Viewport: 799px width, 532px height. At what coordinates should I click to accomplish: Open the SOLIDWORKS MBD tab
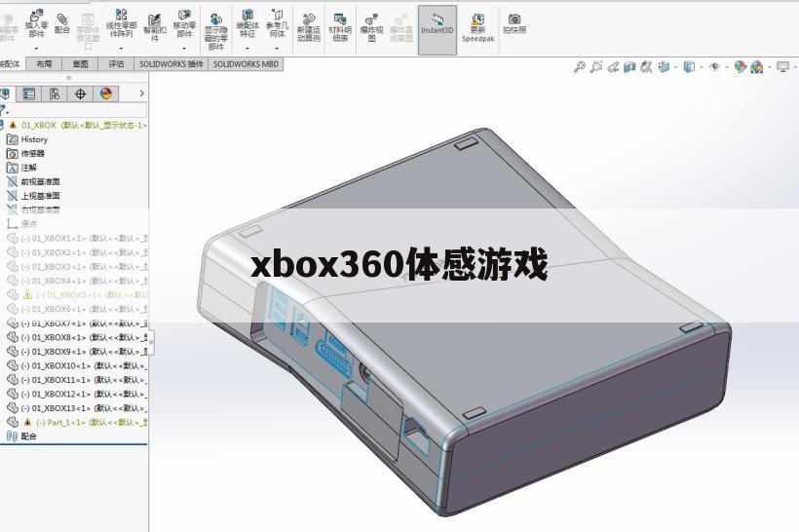(x=246, y=64)
